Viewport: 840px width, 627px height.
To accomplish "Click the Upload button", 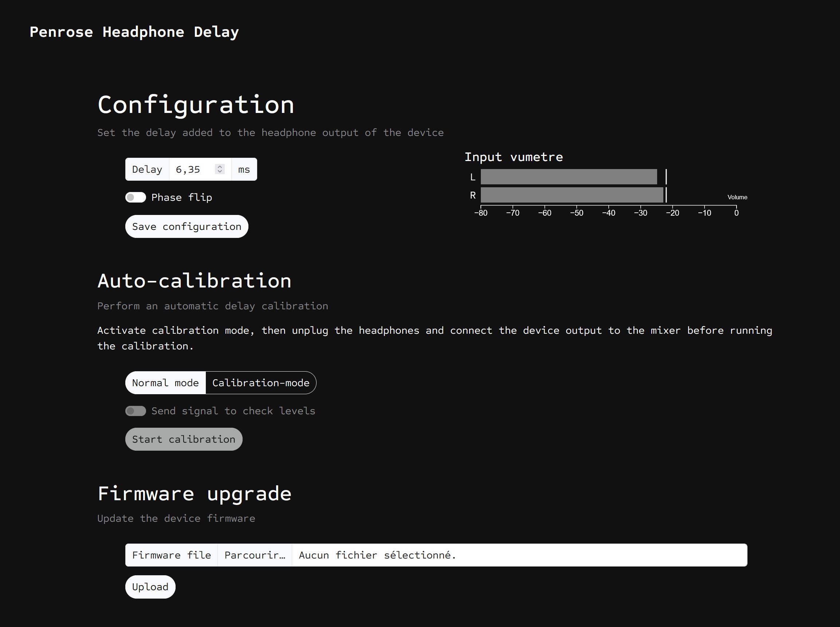I will [x=150, y=587].
